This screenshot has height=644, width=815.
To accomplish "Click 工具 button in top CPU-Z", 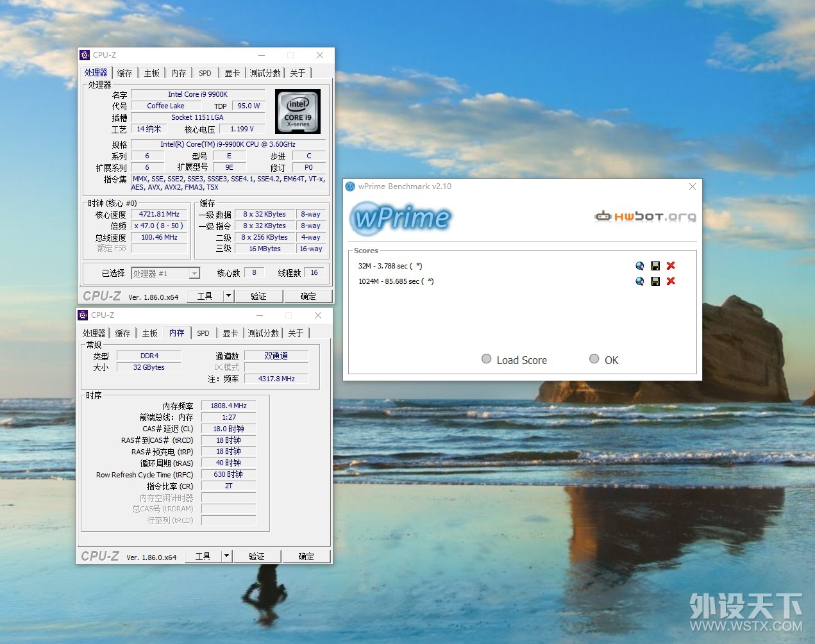I will pyautogui.click(x=205, y=296).
